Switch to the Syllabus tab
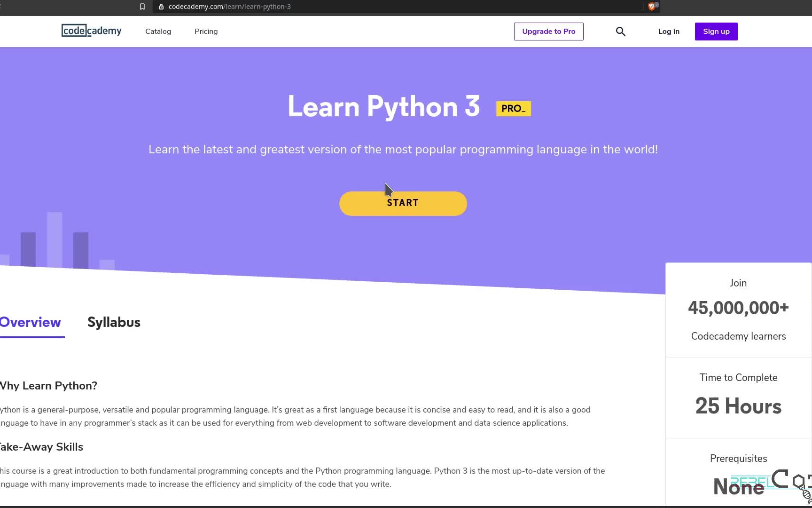The width and height of the screenshot is (812, 508). (x=114, y=322)
